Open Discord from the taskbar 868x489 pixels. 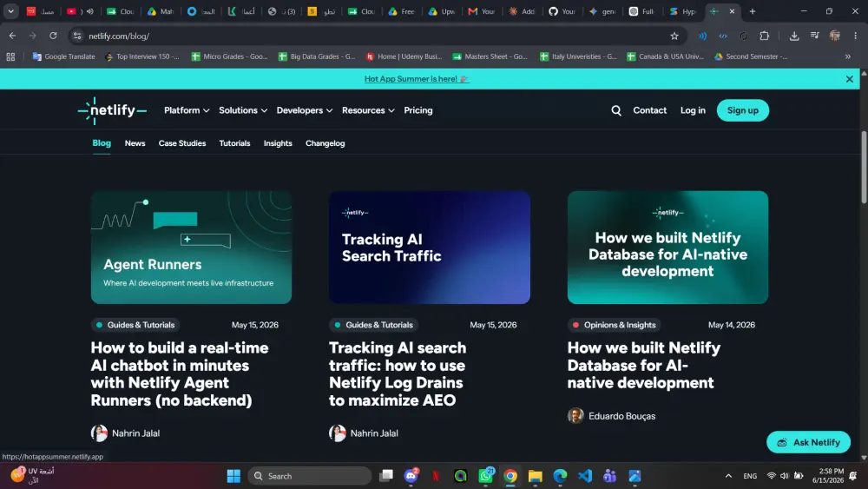411,476
